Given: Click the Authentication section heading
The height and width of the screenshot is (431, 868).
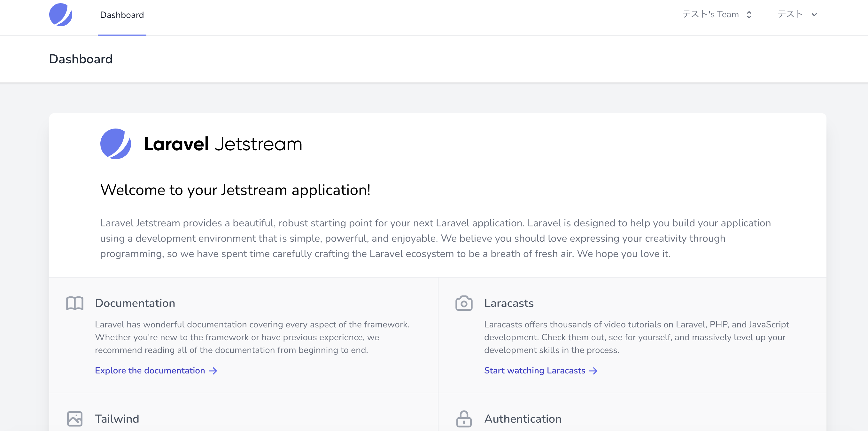Looking at the screenshot, I should (x=523, y=419).
